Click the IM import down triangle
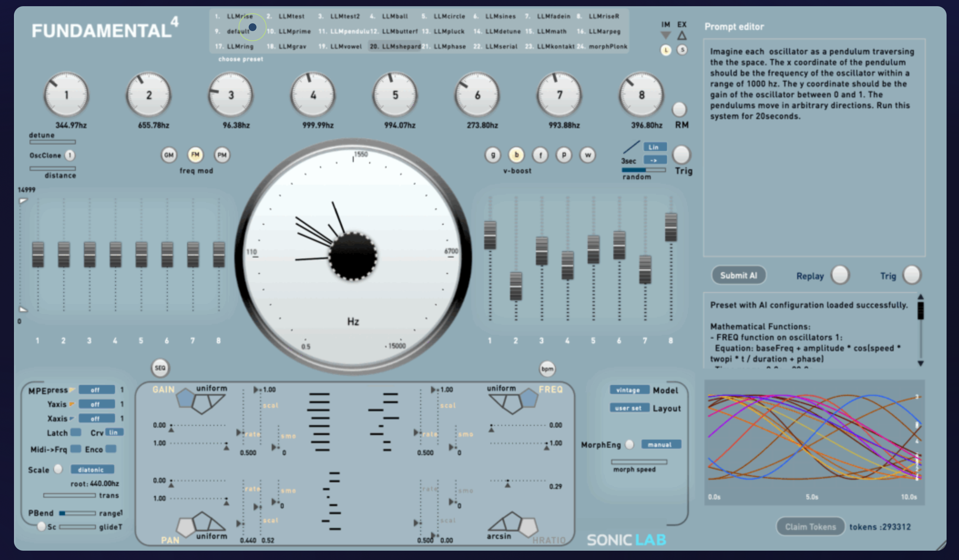Viewport: 959px width, 560px height. [666, 35]
